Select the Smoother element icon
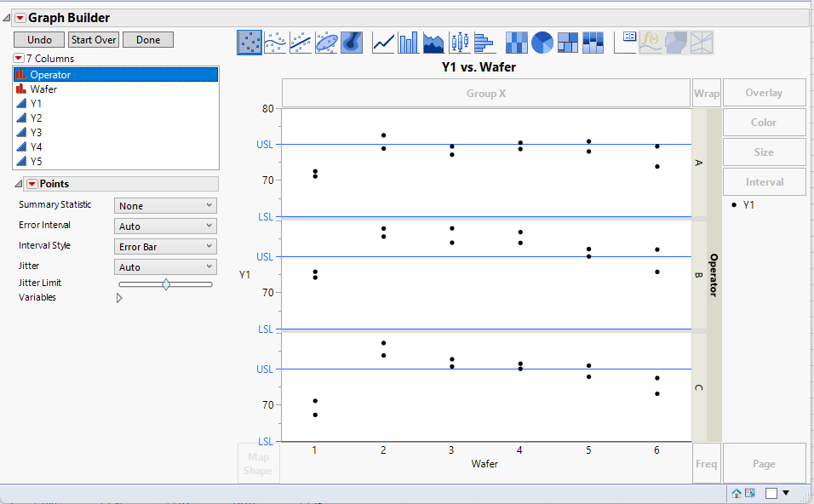The height and width of the screenshot is (504, 814). (x=274, y=42)
